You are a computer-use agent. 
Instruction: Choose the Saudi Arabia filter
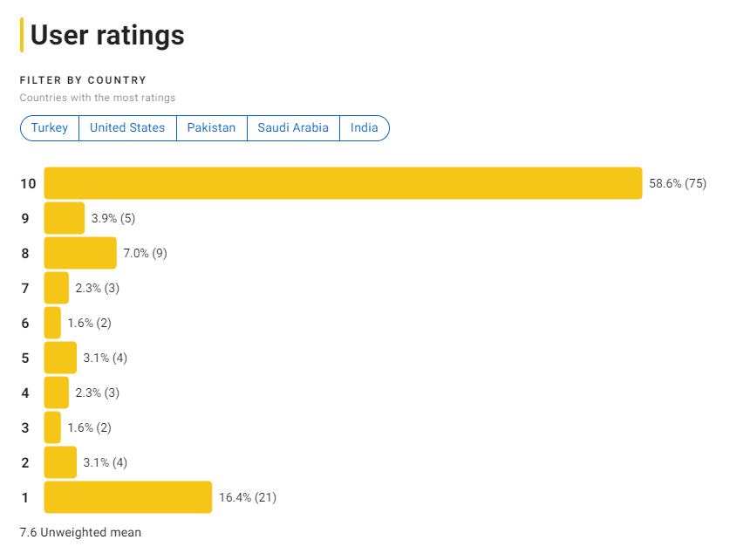[x=293, y=128]
